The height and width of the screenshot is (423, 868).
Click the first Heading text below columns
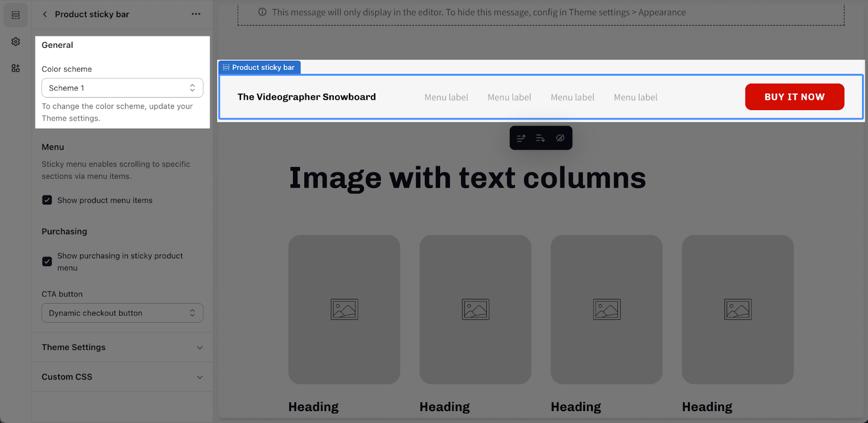click(x=314, y=407)
